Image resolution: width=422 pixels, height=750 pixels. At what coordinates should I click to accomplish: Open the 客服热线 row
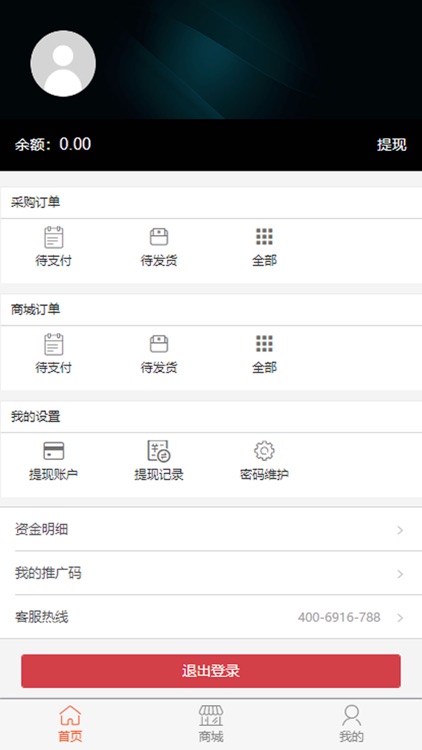(x=211, y=617)
